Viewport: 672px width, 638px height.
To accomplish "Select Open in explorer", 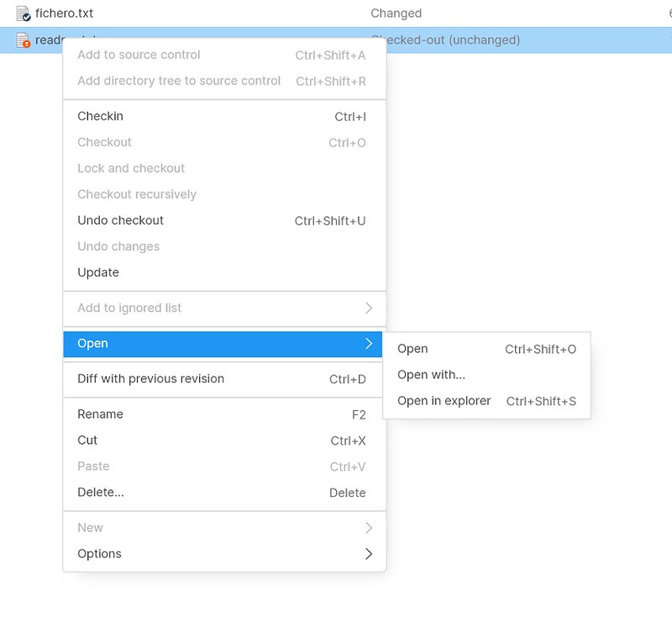I will [x=444, y=401].
